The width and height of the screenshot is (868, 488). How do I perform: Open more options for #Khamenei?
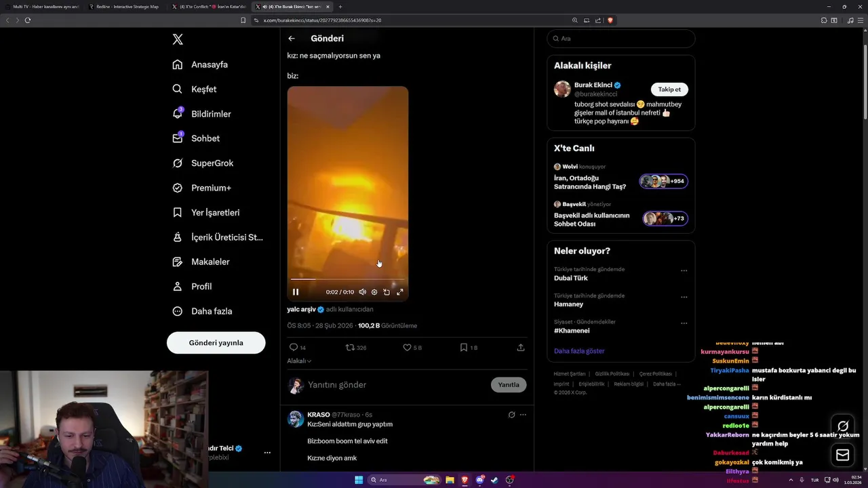[x=684, y=323]
